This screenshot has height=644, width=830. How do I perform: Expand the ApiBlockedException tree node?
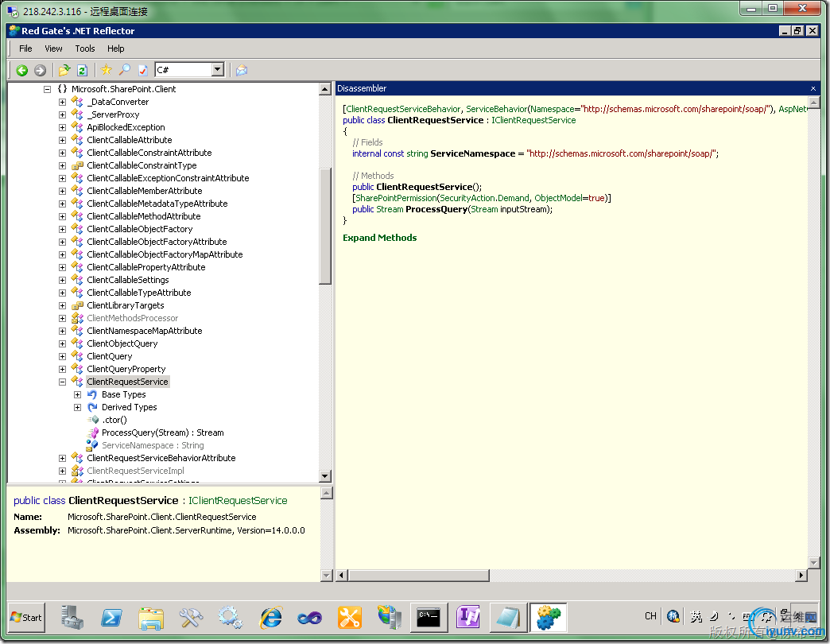coord(62,127)
